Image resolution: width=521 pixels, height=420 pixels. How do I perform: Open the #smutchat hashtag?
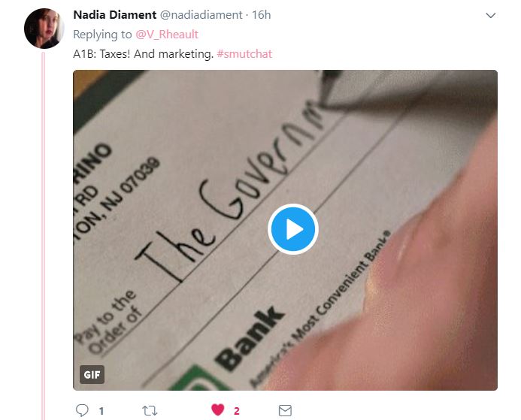[244, 54]
